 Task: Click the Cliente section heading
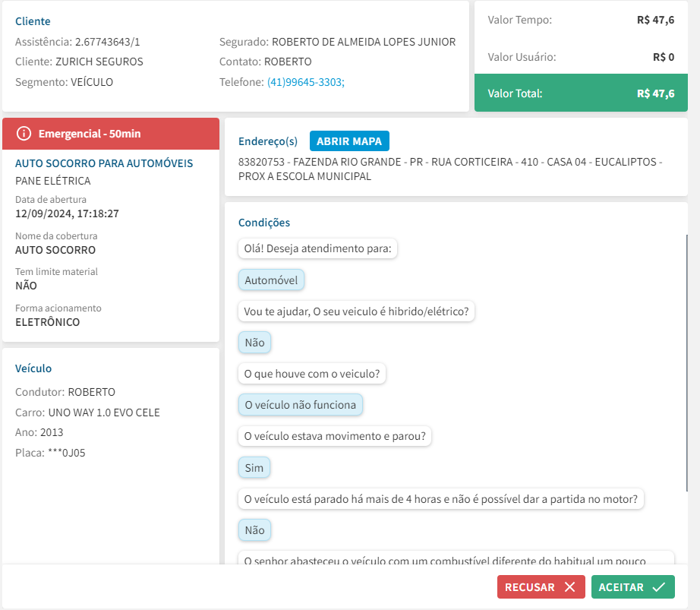pos(33,21)
